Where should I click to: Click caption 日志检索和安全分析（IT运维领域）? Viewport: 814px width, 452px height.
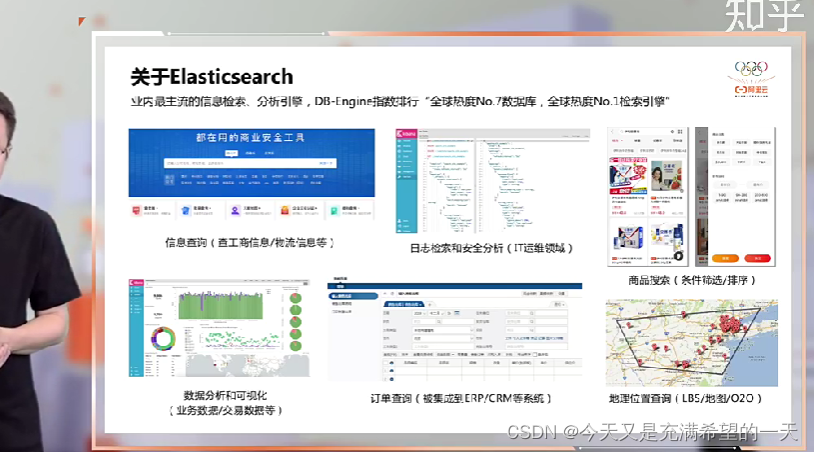(x=491, y=248)
